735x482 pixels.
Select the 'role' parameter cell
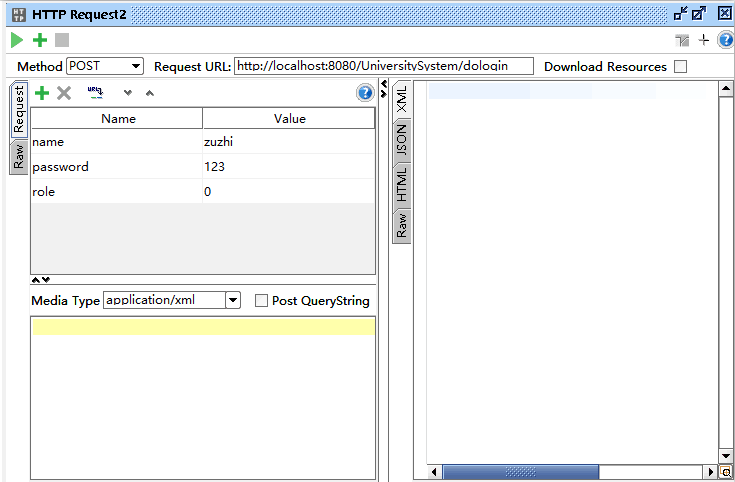click(x=117, y=191)
